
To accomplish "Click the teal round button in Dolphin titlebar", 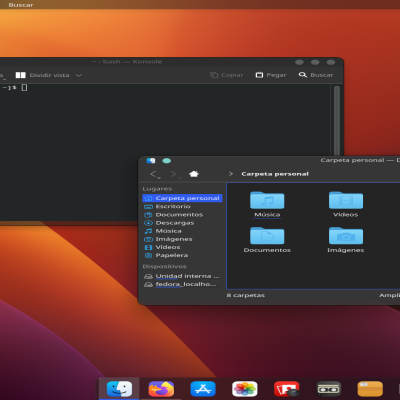I will coord(167,161).
